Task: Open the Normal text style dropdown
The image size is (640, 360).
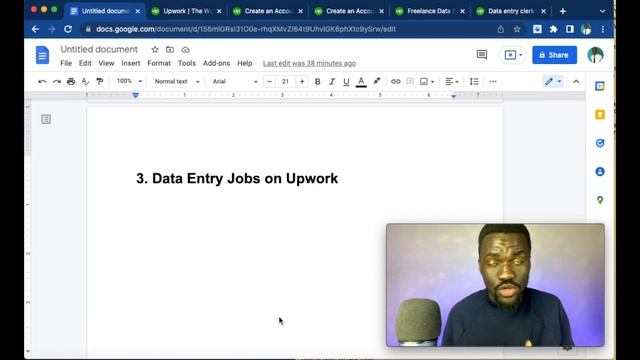Action: 177,82
